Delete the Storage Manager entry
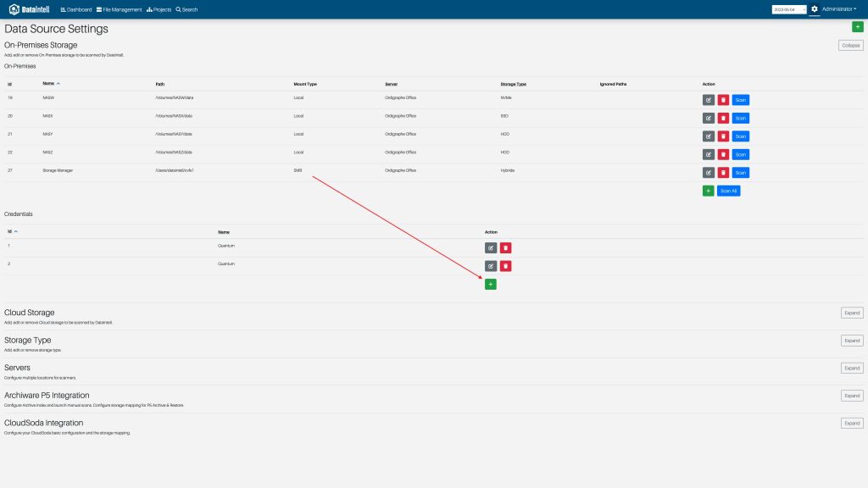The image size is (868, 488). pos(723,173)
